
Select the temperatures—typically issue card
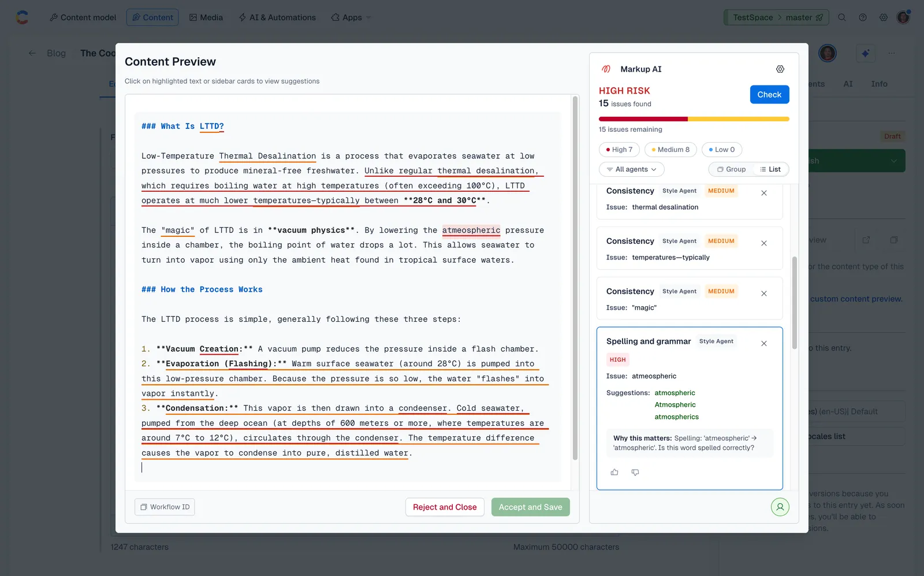coord(689,248)
